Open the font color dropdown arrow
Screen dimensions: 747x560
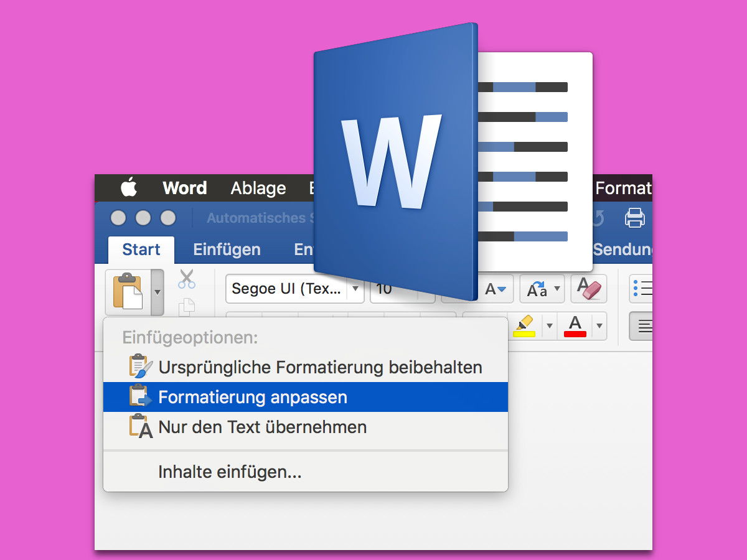click(599, 325)
